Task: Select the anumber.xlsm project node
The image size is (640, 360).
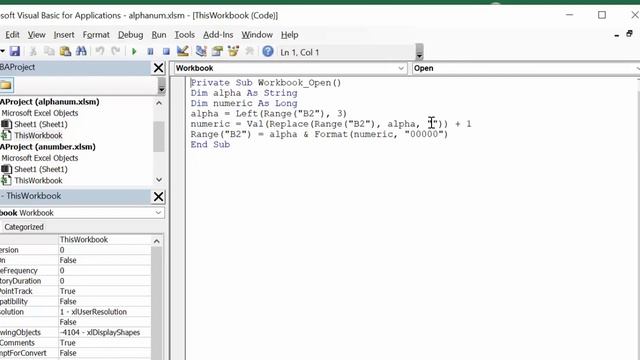Action: tap(48, 147)
